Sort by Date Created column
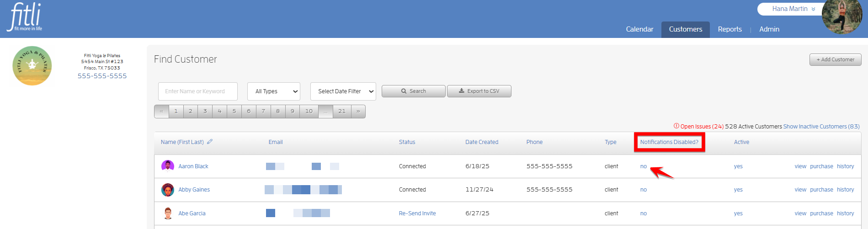The height and width of the screenshot is (229, 868). [x=482, y=142]
